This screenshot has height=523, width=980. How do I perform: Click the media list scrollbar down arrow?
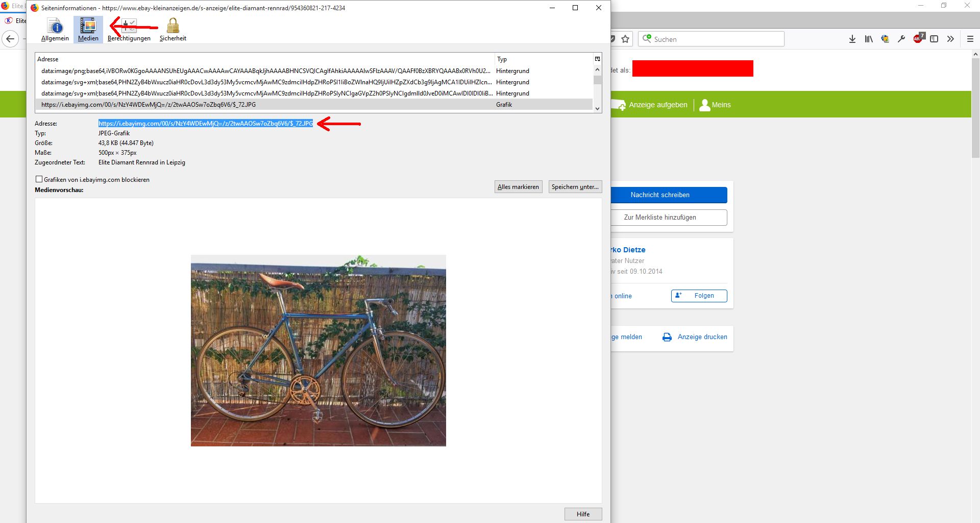pyautogui.click(x=597, y=108)
